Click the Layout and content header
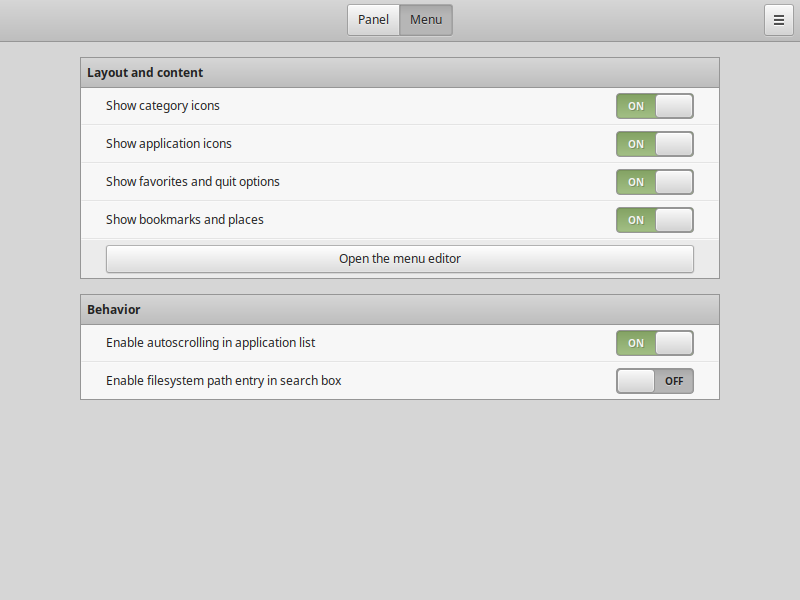The width and height of the screenshot is (800, 600). point(400,72)
